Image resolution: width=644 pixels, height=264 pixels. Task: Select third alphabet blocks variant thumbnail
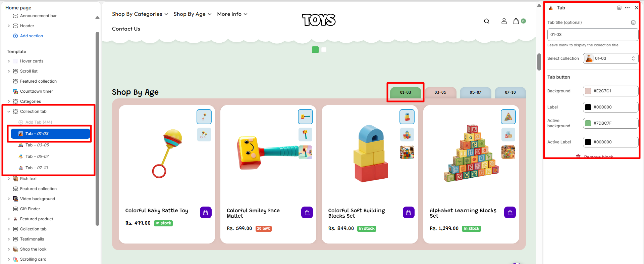tap(508, 152)
